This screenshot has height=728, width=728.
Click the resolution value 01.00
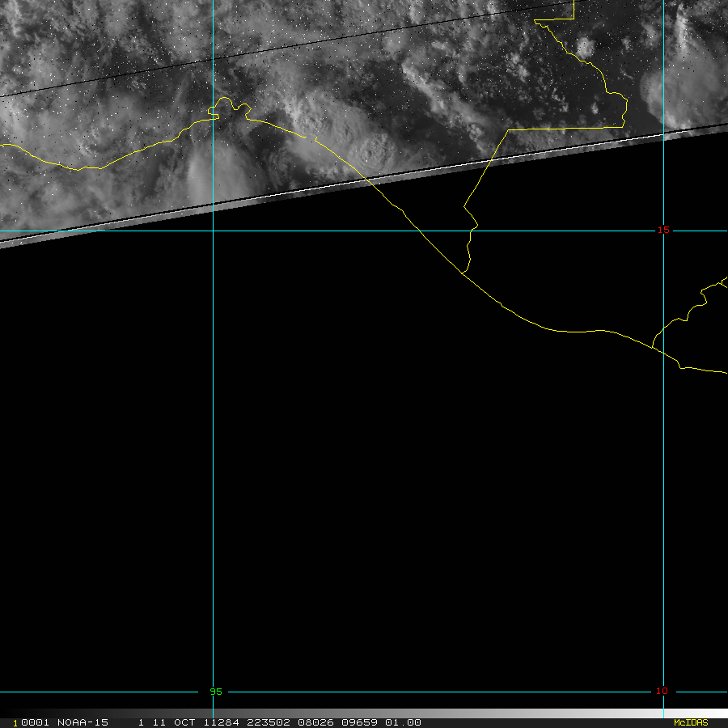tap(403, 722)
